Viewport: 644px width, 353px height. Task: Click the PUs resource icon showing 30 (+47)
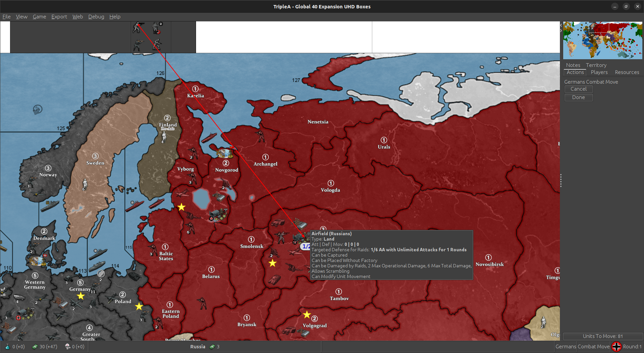tap(35, 347)
